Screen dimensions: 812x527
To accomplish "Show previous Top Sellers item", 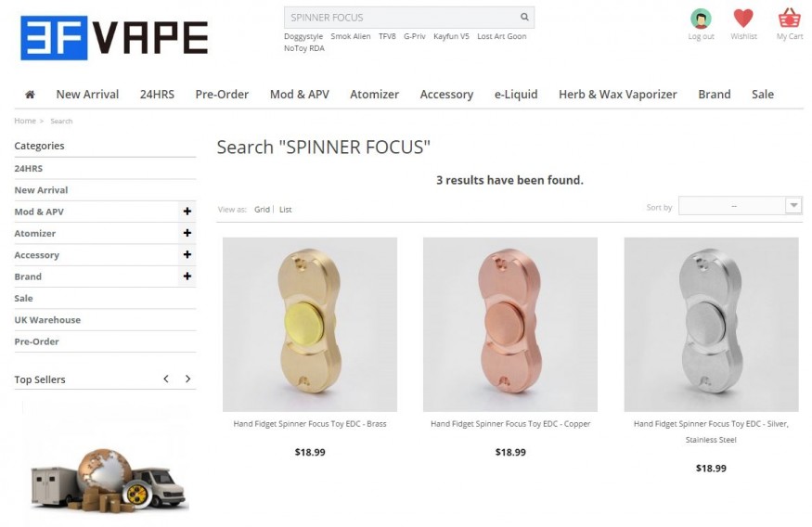I will (x=166, y=379).
